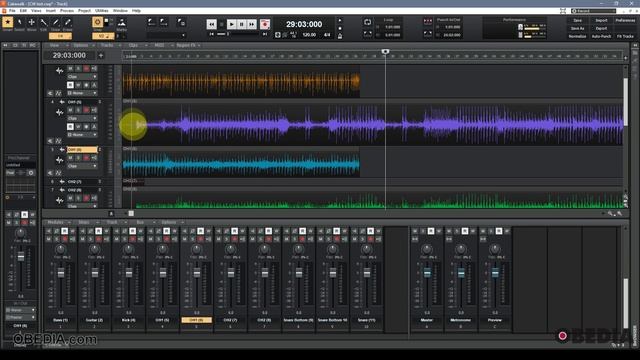
Task: Expand the track view View dropdown
Action: pyautogui.click(x=59, y=45)
